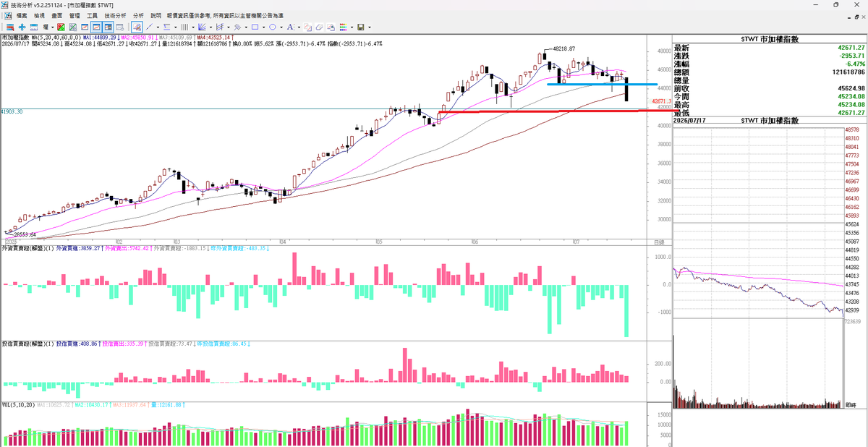Viewport: 868px width, 447px height.
Task: Click the 漲幅 value -6.47%
Action: point(854,64)
